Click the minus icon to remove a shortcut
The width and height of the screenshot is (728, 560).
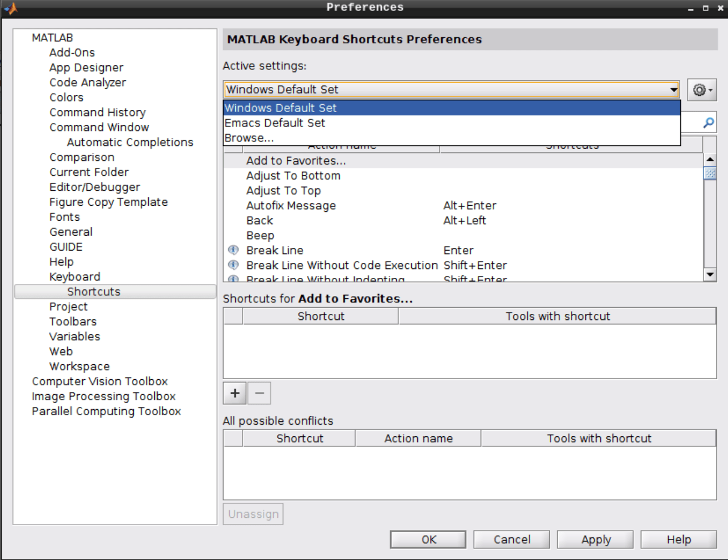point(259,393)
